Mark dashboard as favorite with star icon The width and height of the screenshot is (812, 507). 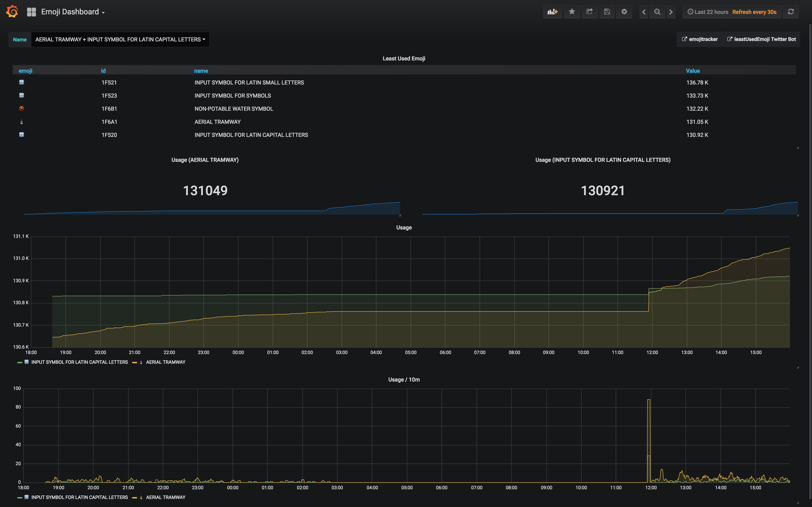[x=572, y=11]
